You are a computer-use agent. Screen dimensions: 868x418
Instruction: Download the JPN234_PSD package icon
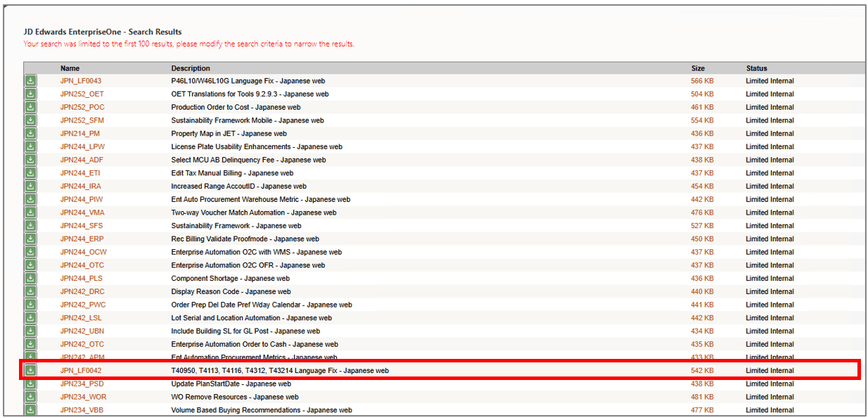click(30, 384)
